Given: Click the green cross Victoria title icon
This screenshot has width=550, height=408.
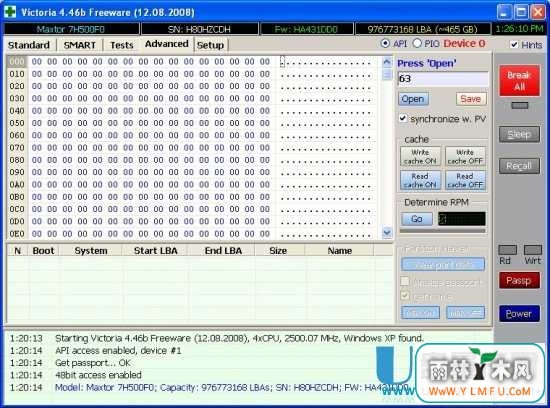Looking at the screenshot, I should click(x=10, y=12).
